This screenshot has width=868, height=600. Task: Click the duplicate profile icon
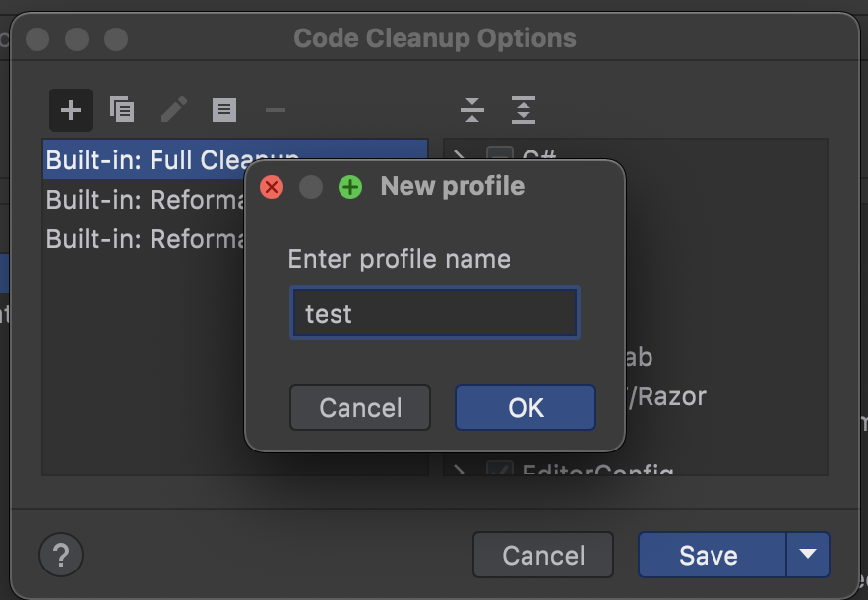tap(122, 109)
